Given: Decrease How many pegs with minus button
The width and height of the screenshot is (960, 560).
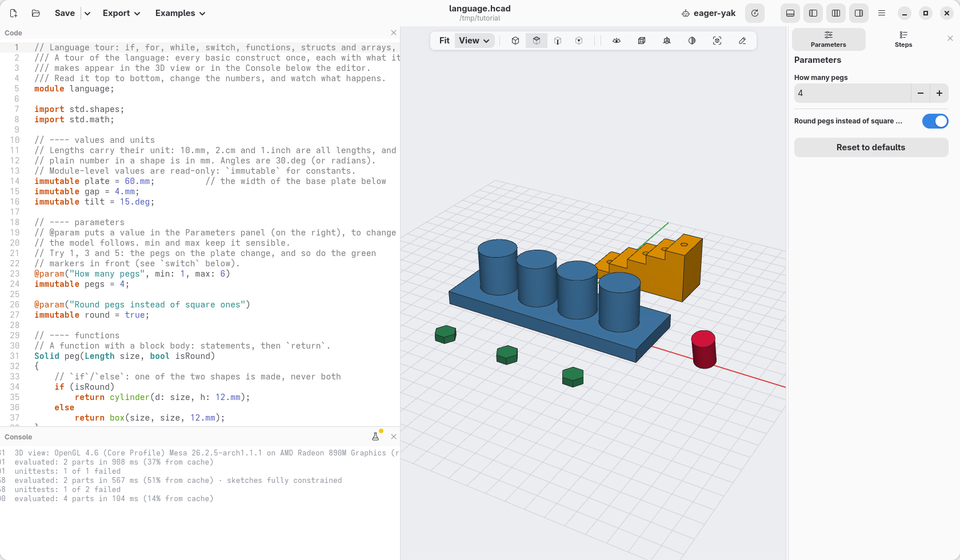Looking at the screenshot, I should [921, 93].
